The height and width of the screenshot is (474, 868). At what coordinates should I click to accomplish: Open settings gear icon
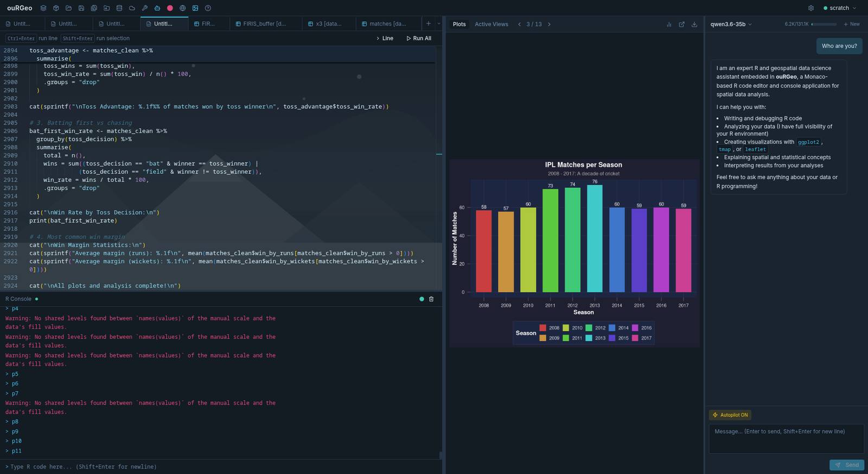click(x=811, y=8)
